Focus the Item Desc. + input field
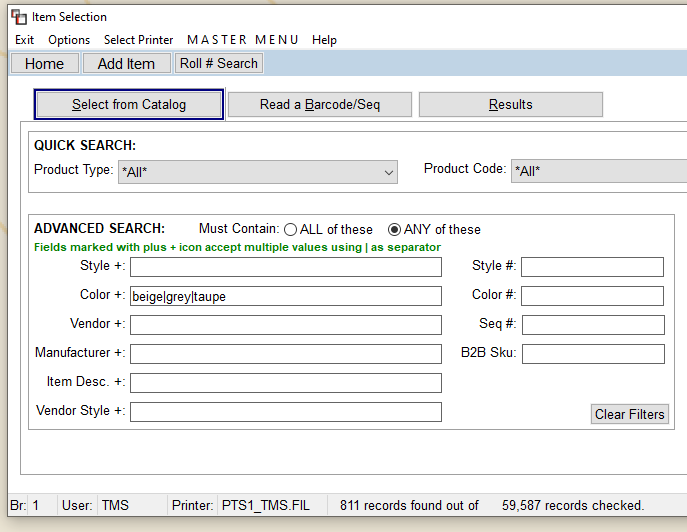The image size is (687, 532). [x=286, y=383]
